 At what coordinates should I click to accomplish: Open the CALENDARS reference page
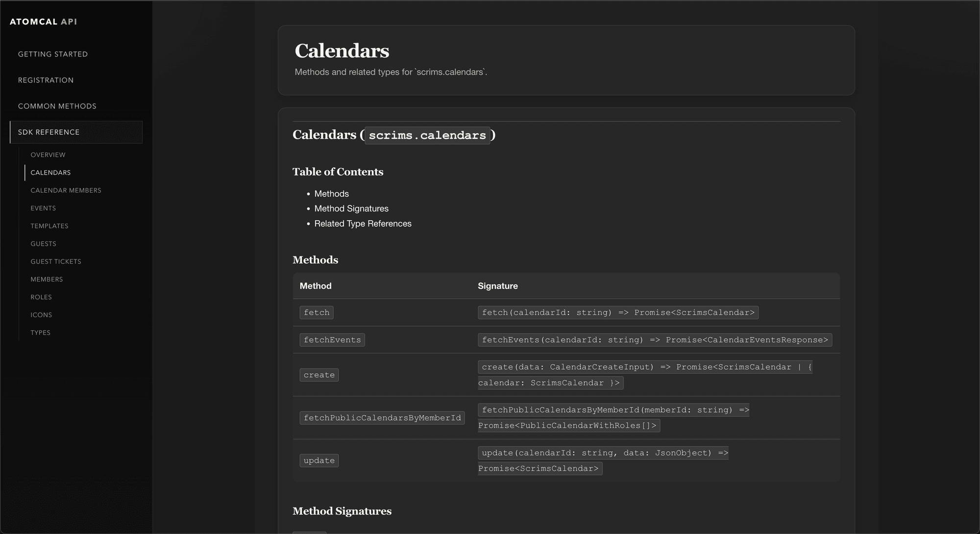click(x=50, y=172)
